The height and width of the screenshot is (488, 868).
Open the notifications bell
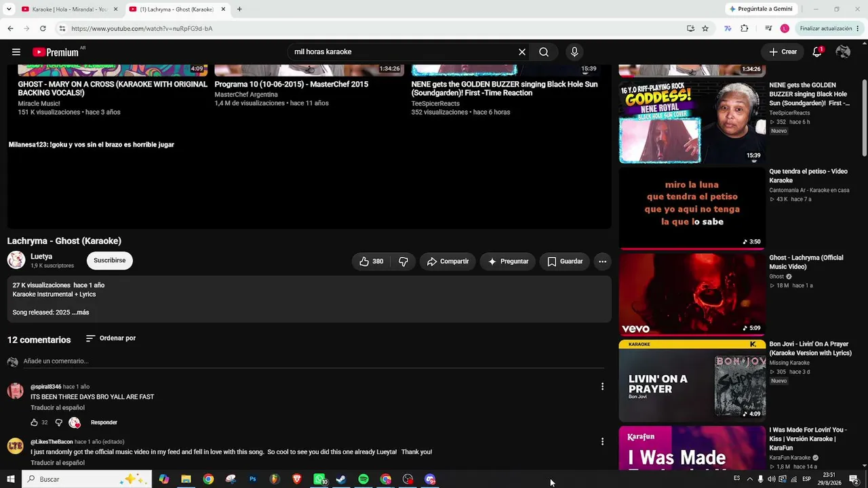pos(817,52)
